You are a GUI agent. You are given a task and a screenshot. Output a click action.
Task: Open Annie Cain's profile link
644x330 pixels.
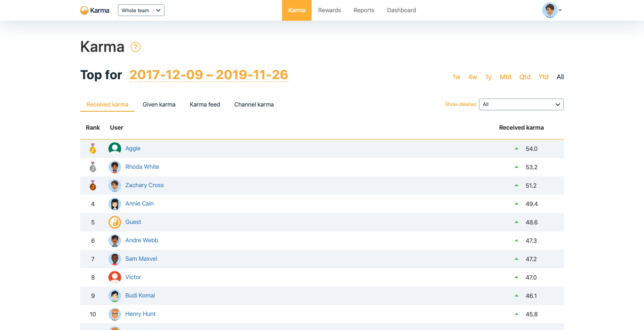(x=140, y=204)
